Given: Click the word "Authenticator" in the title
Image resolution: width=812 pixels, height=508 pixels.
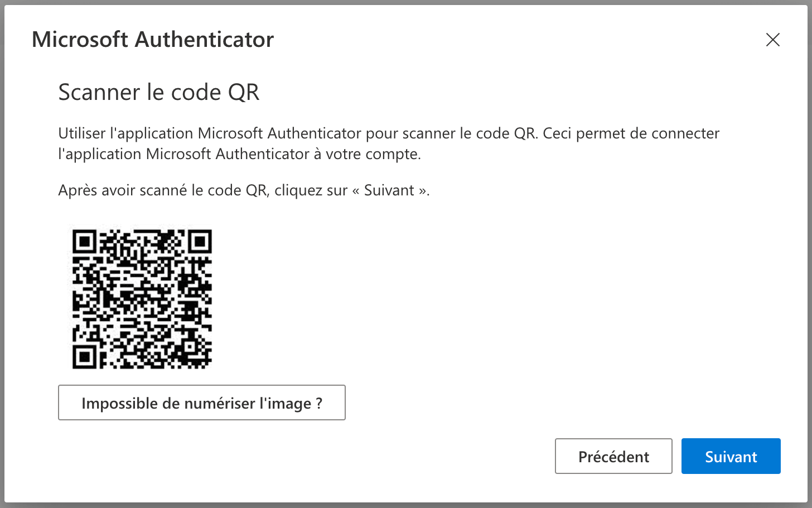Looking at the screenshot, I should click(204, 40).
